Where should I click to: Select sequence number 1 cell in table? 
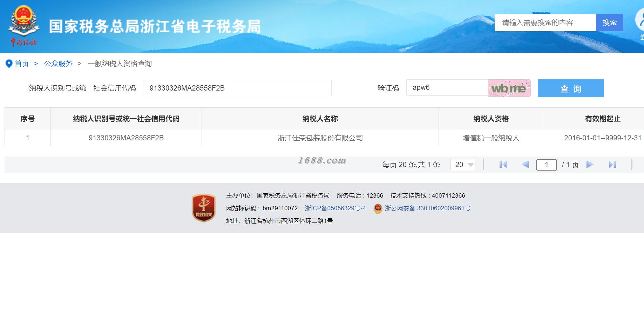click(x=28, y=138)
